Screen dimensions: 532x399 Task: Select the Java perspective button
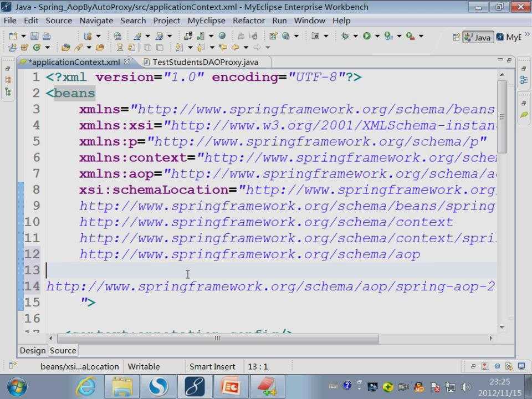(478, 37)
